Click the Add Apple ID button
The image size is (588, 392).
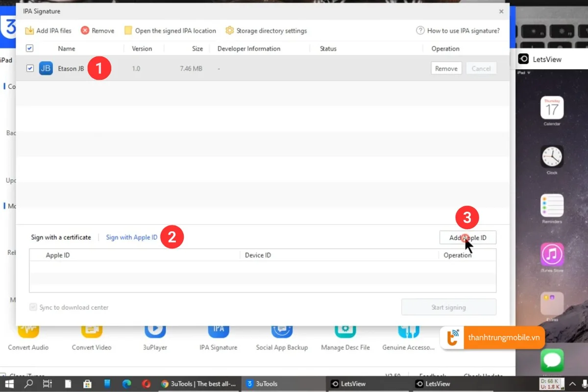coord(467,238)
